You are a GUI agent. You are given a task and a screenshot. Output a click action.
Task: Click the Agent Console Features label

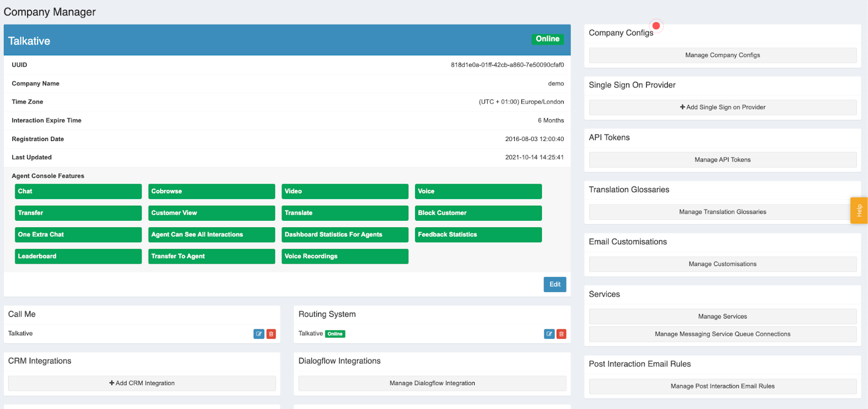pyautogui.click(x=48, y=176)
